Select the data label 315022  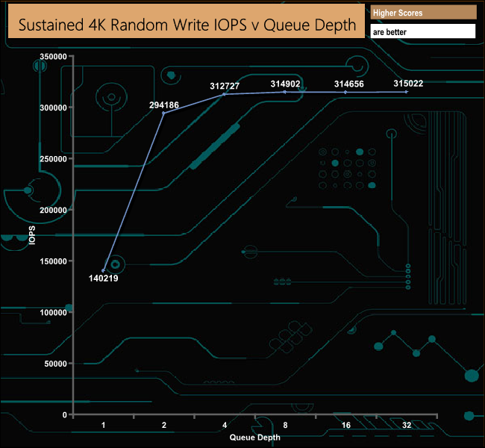pyautogui.click(x=408, y=84)
